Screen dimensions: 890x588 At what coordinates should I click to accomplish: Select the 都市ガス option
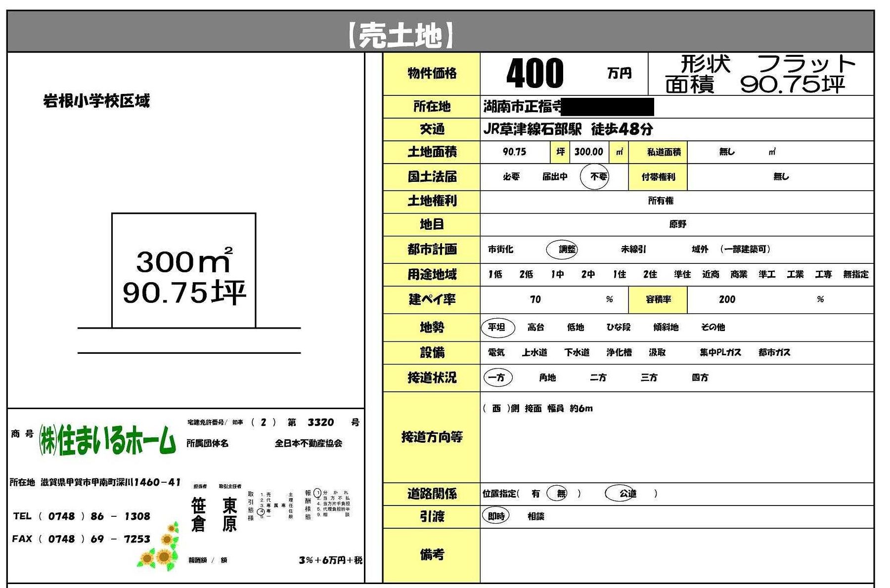[x=774, y=353]
